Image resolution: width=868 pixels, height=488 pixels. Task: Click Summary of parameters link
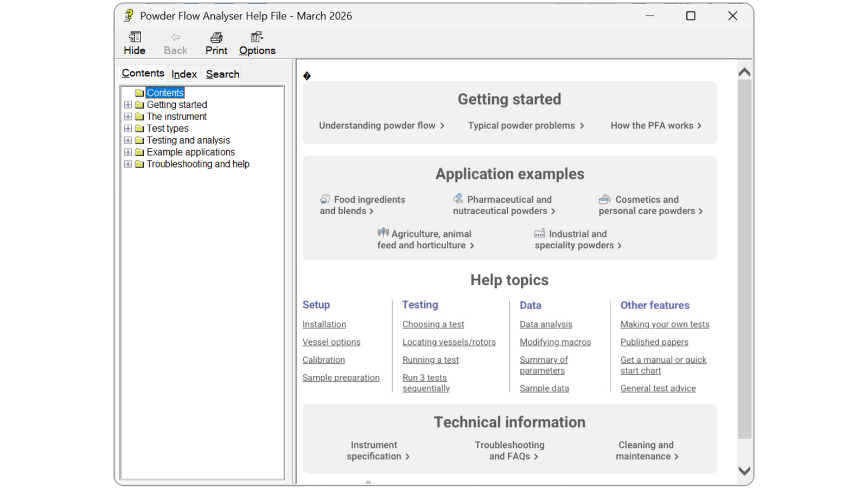pos(544,365)
